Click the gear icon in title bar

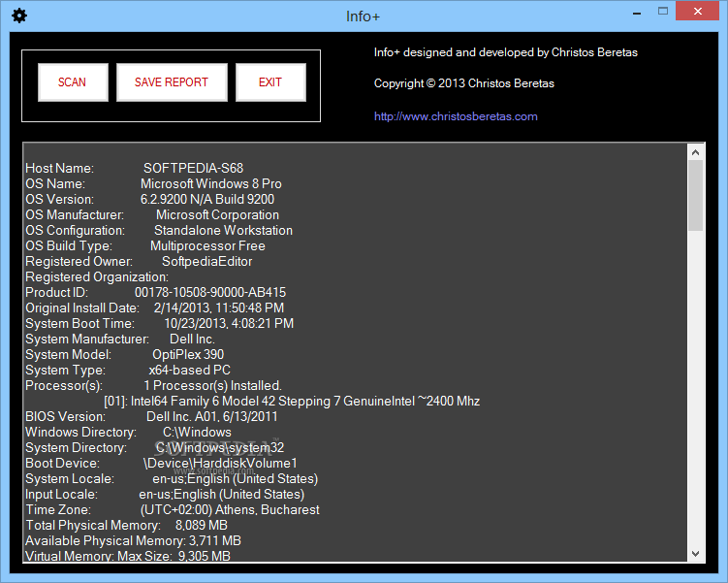coord(19,16)
